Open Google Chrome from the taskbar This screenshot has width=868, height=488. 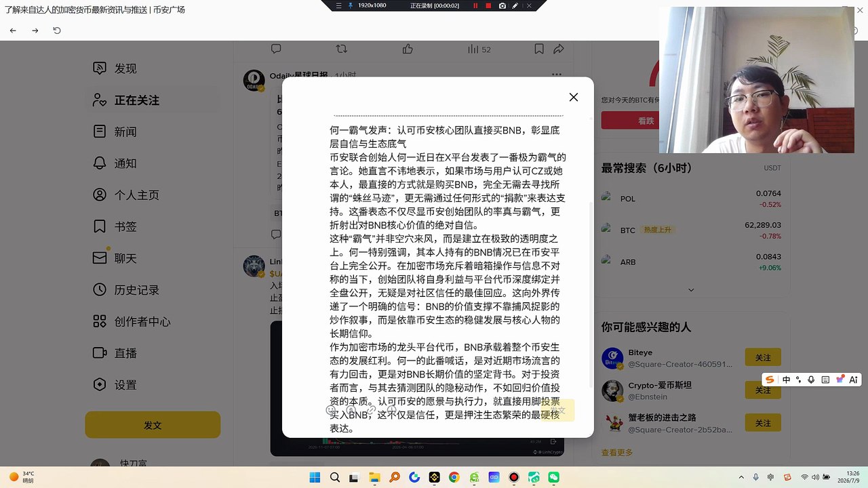tap(454, 477)
